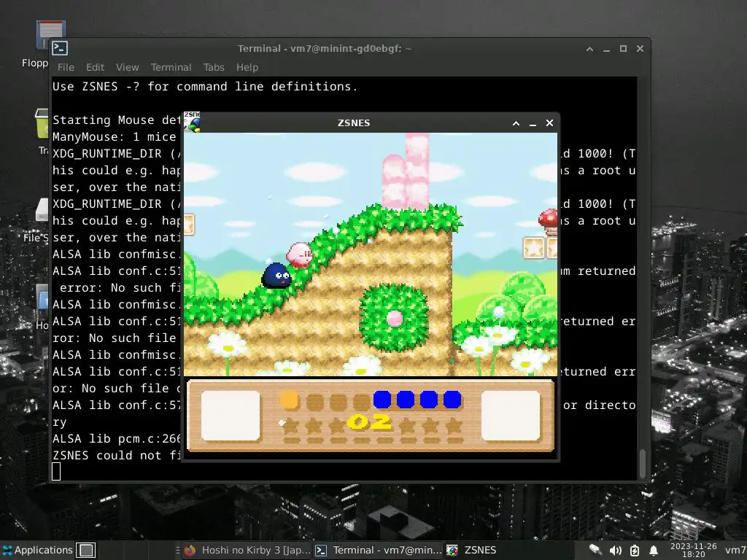Click the 'Use ZSNES -? for command line definitions.' line
The height and width of the screenshot is (560, 747).
205,86
